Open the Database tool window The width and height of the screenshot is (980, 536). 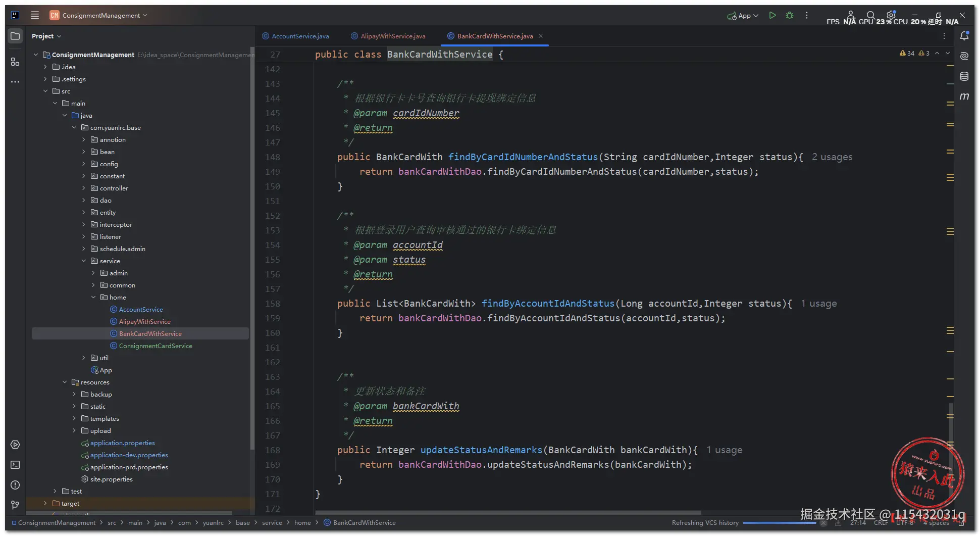click(x=964, y=76)
